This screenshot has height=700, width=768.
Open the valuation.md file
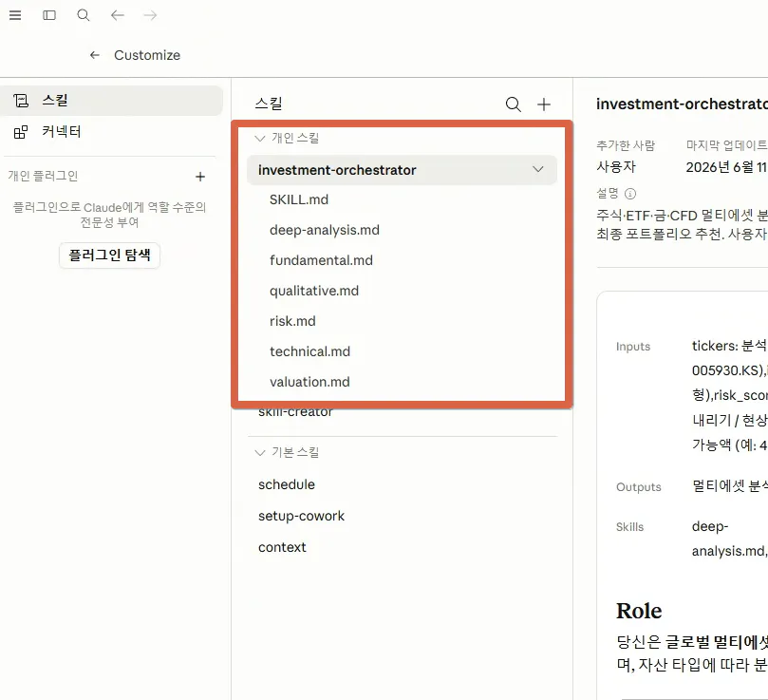coord(309,382)
